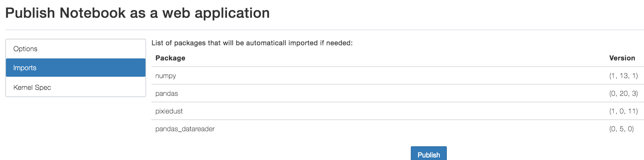Click the pixiedust package name
Image resolution: width=644 pixels, height=160 pixels.
coord(169,111)
